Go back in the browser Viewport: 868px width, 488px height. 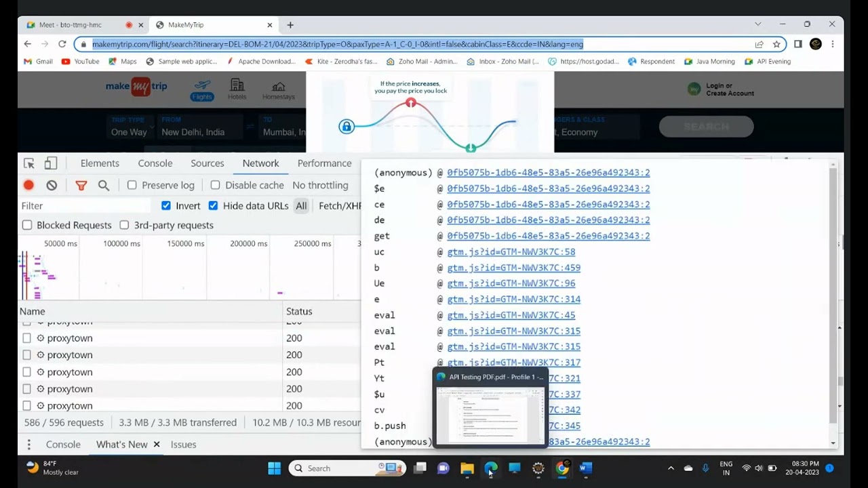tap(28, 44)
